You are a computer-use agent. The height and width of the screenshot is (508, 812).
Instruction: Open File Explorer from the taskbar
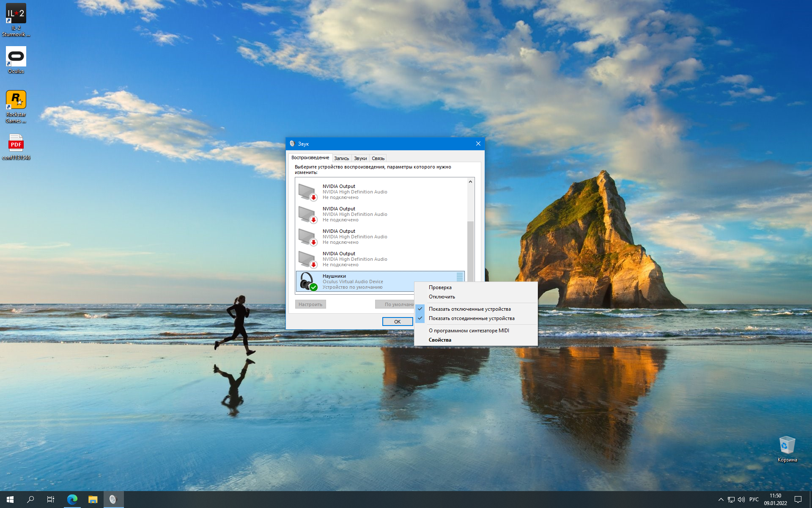click(x=93, y=500)
